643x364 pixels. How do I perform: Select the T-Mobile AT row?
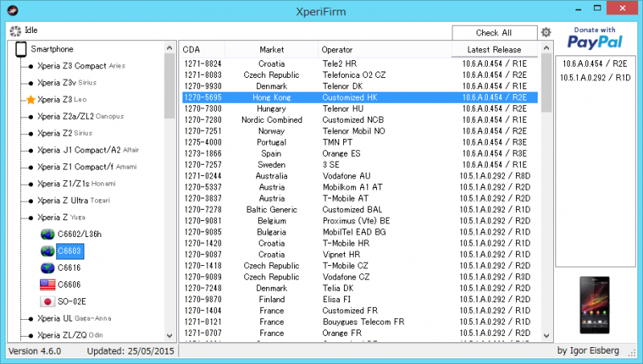[x=359, y=198]
